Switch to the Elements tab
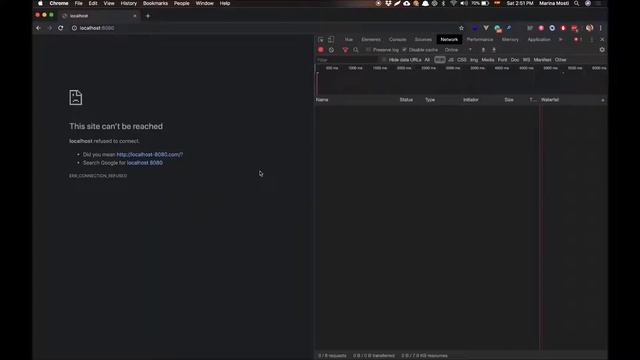The image size is (640, 360). pyautogui.click(x=371, y=40)
